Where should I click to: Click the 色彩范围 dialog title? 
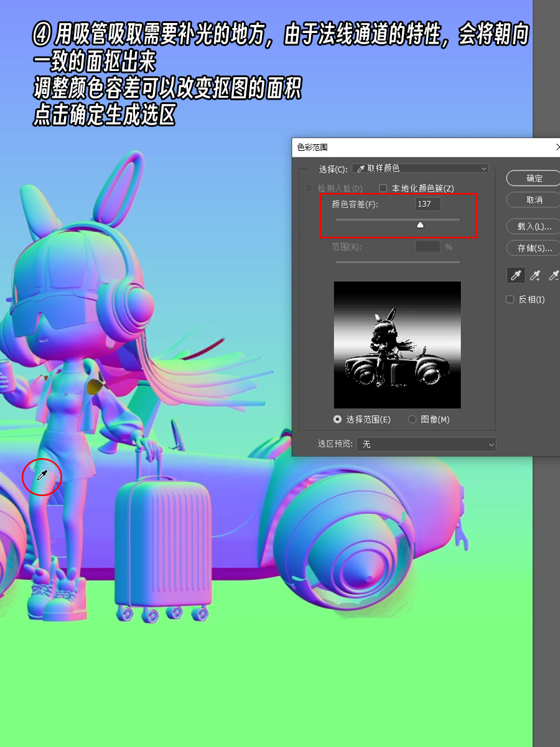tap(312, 148)
